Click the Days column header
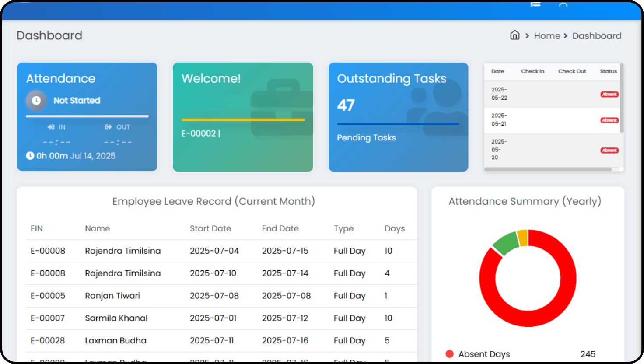 coord(395,229)
